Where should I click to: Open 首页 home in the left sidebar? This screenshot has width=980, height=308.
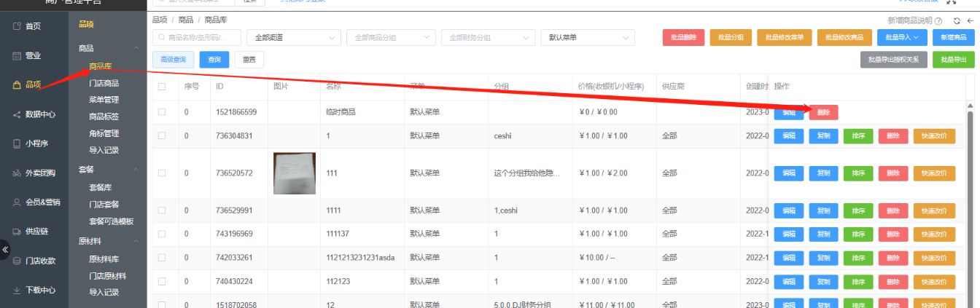tap(34, 26)
